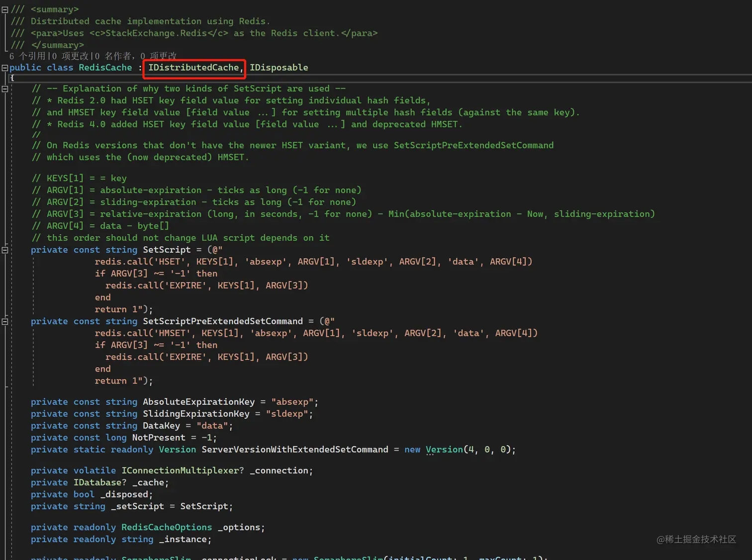Click the StackExchange.Redis text in summary
The image size is (752, 560).
pos(156,33)
